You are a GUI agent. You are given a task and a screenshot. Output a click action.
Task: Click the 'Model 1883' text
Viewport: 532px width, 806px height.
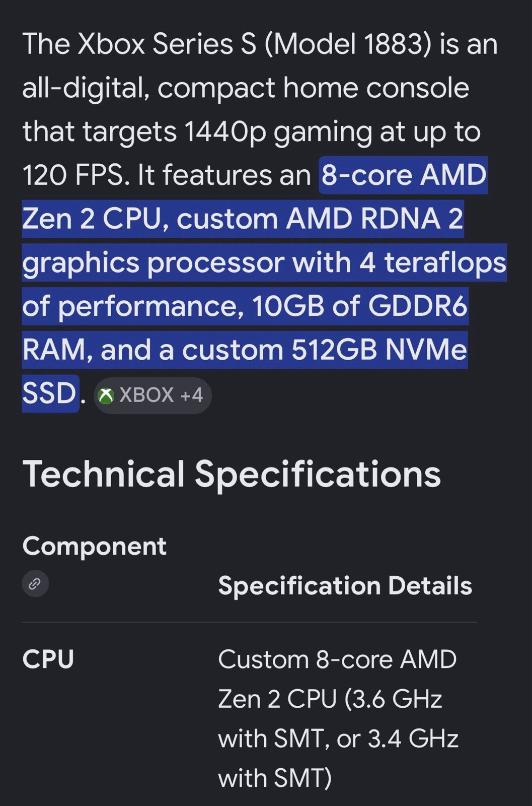pyautogui.click(x=348, y=44)
